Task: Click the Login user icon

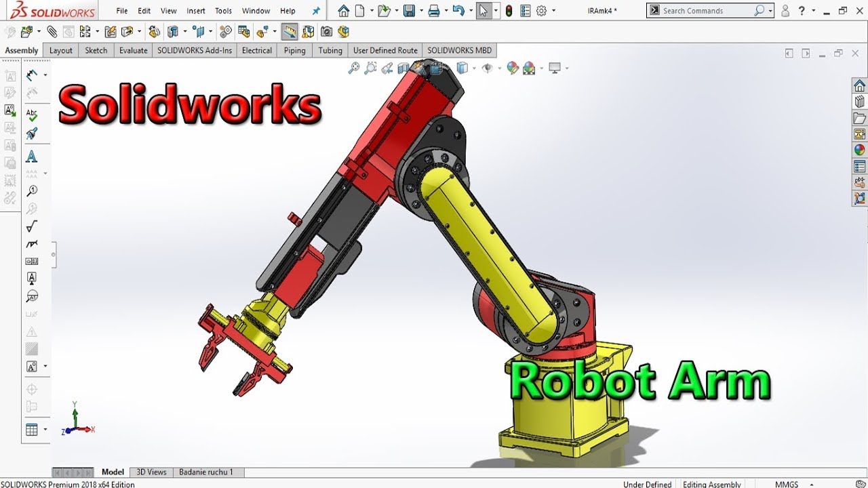Action: [785, 11]
